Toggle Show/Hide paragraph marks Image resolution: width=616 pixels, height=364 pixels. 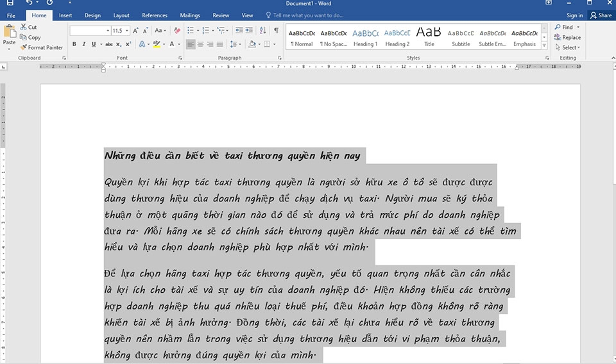tap(276, 30)
